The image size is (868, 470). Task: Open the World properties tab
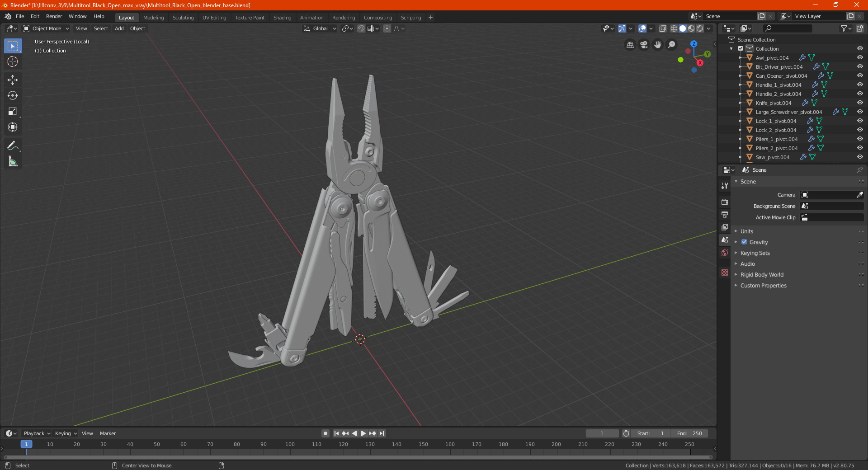click(725, 253)
